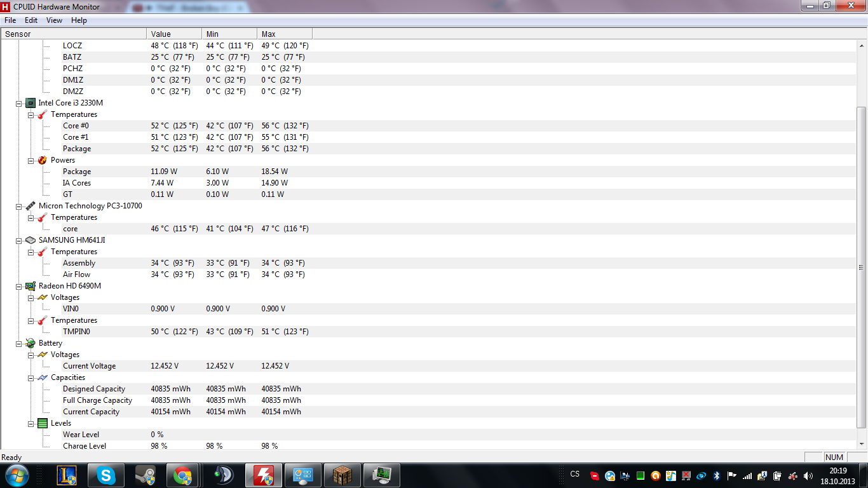The image size is (868, 488).
Task: Collapse Temperatures under Intel Core i3 2330M
Action: pyautogui.click(x=31, y=114)
